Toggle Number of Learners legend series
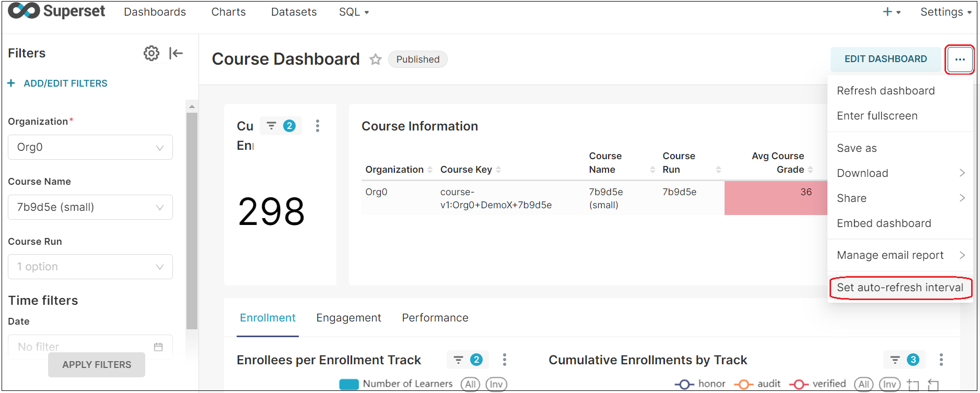This screenshot has height=393, width=980. point(397,384)
